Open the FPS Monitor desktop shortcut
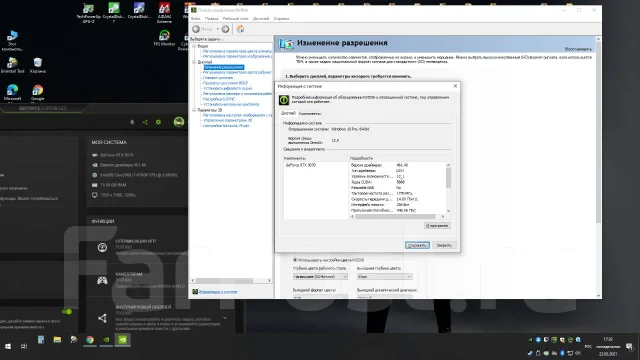 164,38
